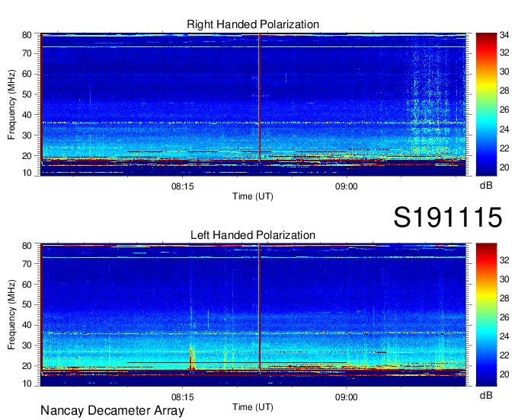Click the Left Handed Polarization title

253,235
